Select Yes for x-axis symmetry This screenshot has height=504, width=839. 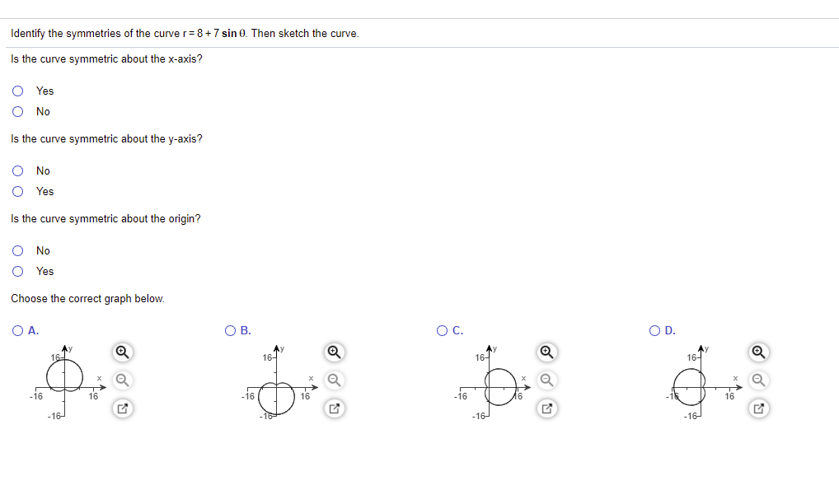[x=17, y=91]
